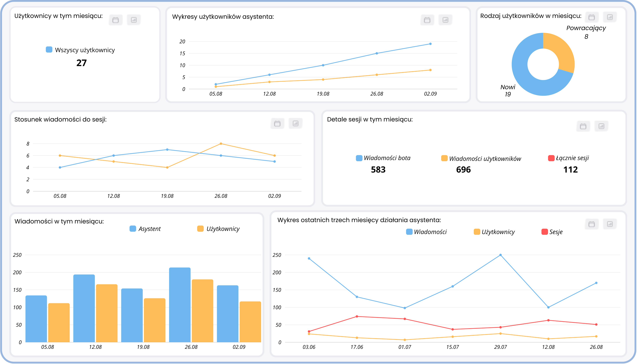
Task: Click orange Użytkownicy point at 01.07 in three-month chart
Action: coord(405,340)
